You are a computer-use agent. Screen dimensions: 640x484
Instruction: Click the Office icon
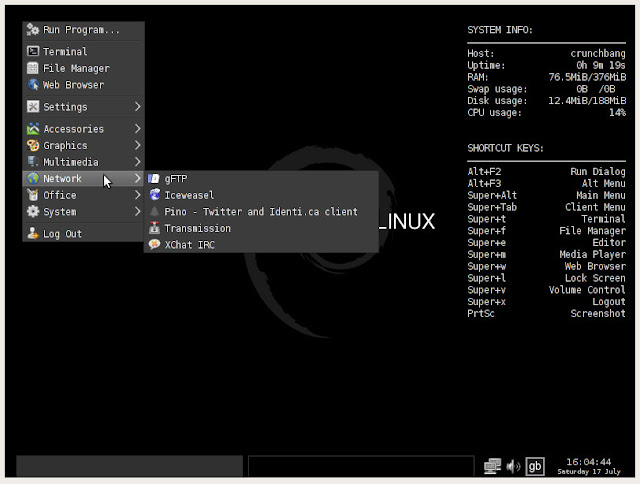coord(33,195)
